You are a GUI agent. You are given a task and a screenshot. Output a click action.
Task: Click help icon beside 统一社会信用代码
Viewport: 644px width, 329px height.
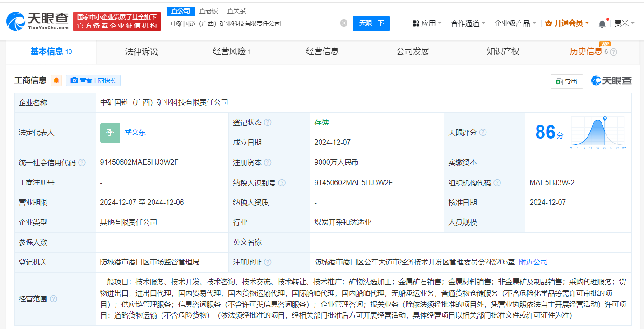(82, 162)
